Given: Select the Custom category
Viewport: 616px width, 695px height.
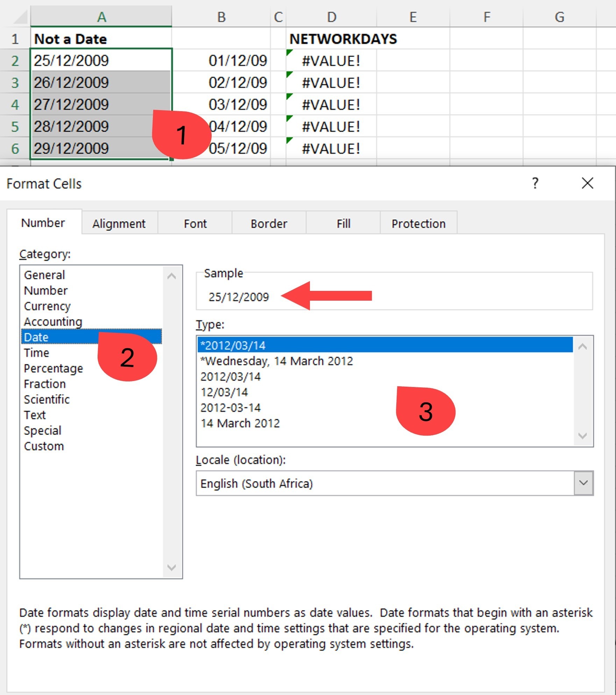Looking at the screenshot, I should tap(44, 446).
